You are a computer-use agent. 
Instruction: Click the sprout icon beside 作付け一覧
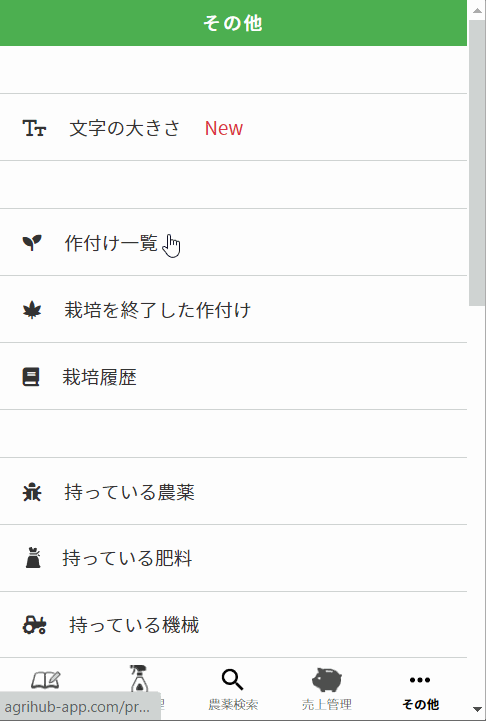(x=32, y=242)
